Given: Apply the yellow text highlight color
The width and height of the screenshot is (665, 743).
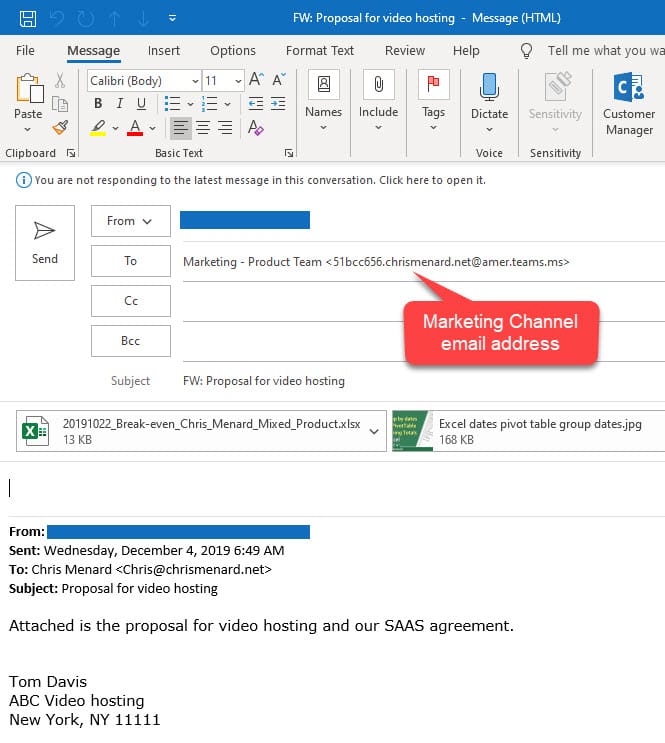Looking at the screenshot, I should pyautogui.click(x=98, y=128).
